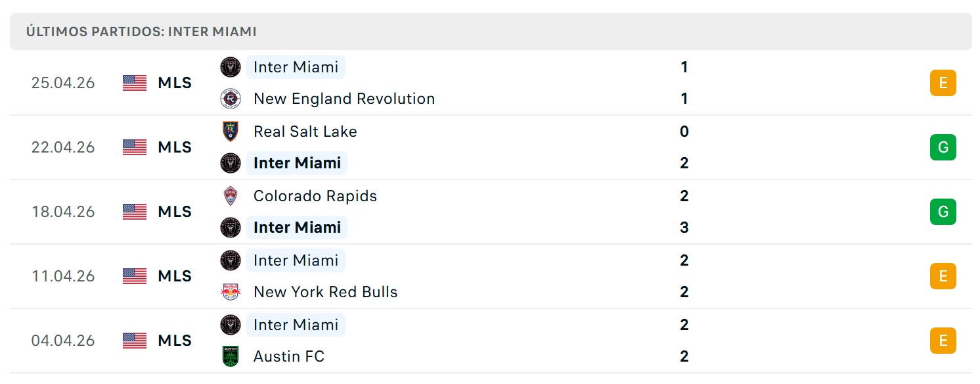980x384 pixels.
Task: Open the New England Revolution team link
Action: (x=344, y=99)
